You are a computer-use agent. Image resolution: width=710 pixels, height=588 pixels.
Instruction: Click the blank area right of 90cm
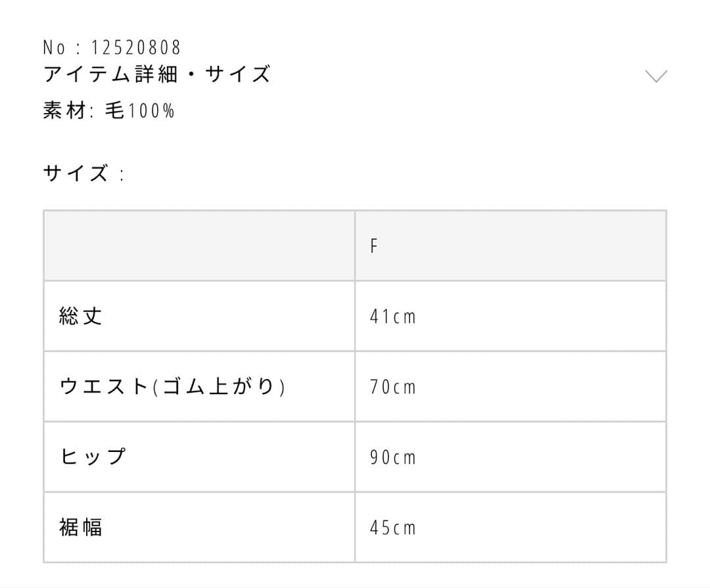tap(539, 457)
